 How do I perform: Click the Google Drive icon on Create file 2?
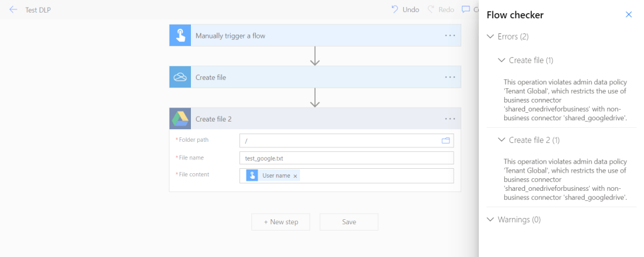tap(180, 118)
